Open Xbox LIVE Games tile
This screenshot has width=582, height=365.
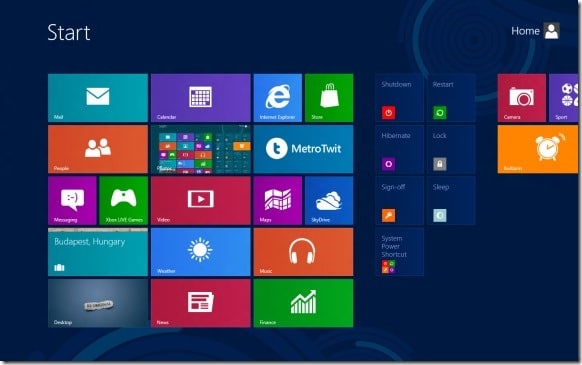click(x=124, y=201)
